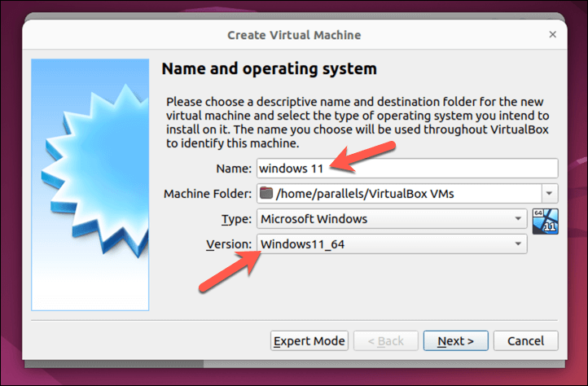The width and height of the screenshot is (588, 386).
Task: Cancel the virtual machine creation
Action: pyautogui.click(x=526, y=340)
